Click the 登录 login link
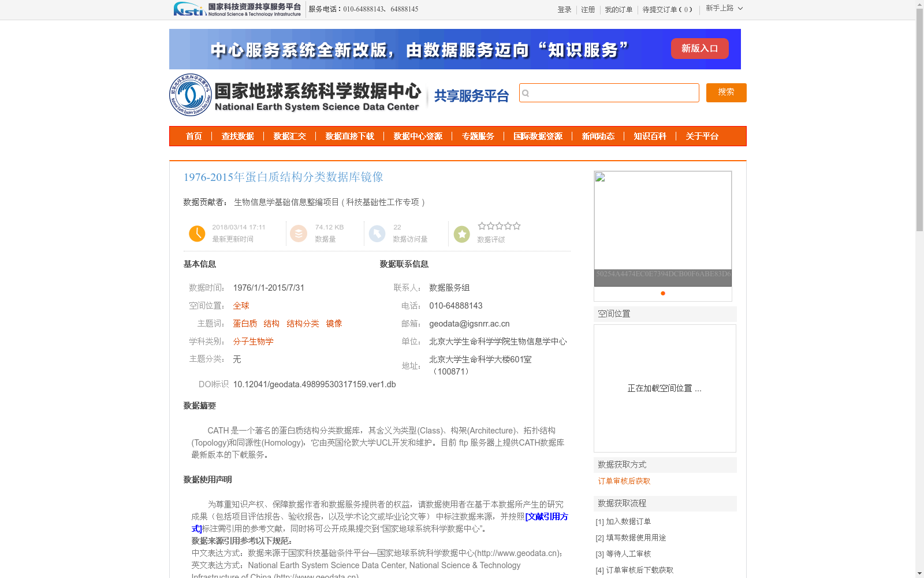This screenshot has height=578, width=924. 564,9
